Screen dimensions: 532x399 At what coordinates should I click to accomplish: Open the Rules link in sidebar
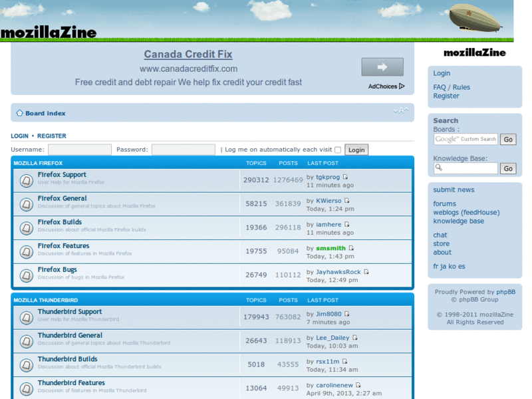462,87
